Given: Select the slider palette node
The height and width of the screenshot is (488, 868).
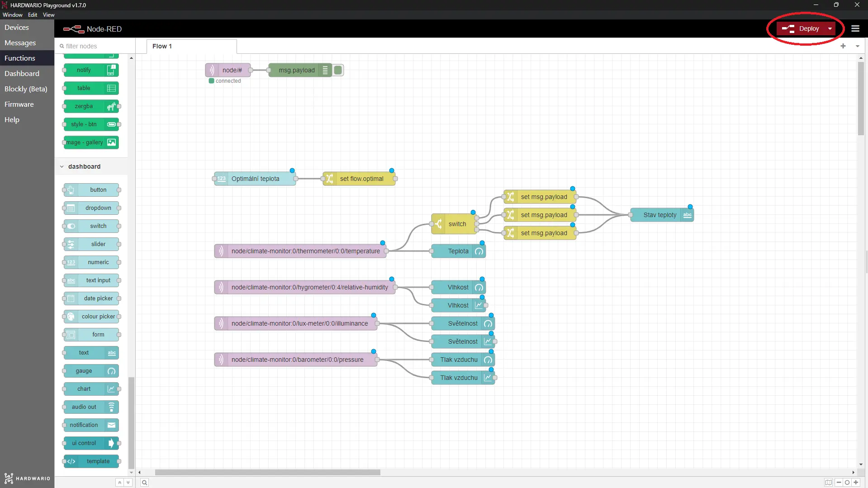Looking at the screenshot, I should 91,244.
